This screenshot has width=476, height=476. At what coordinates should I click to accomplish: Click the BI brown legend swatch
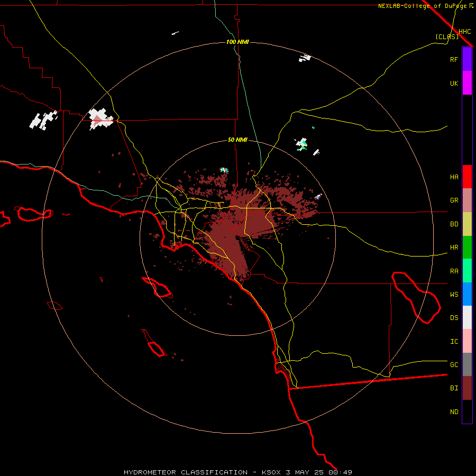[467, 388]
